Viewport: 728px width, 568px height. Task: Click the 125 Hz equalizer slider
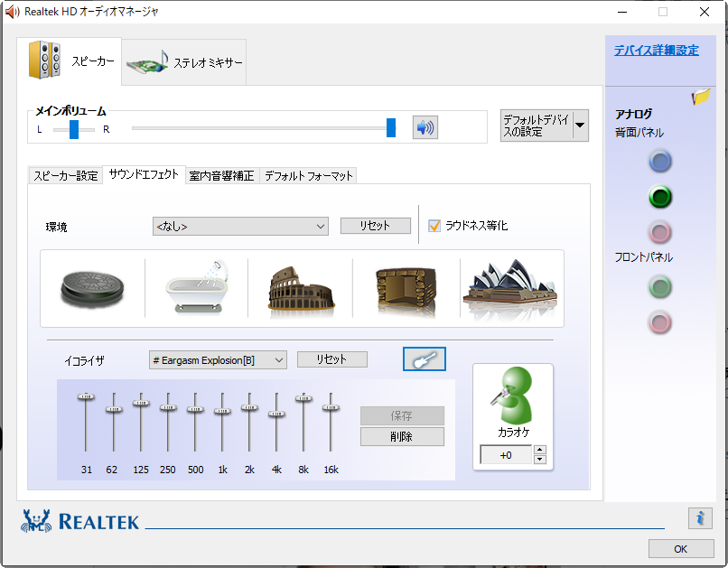141,403
